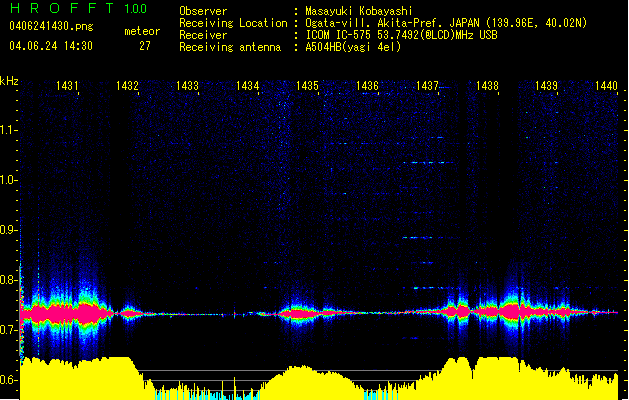The image size is (629, 400).
Task: Click the 1.1 kHz frequency axis label
Action: click(x=9, y=130)
